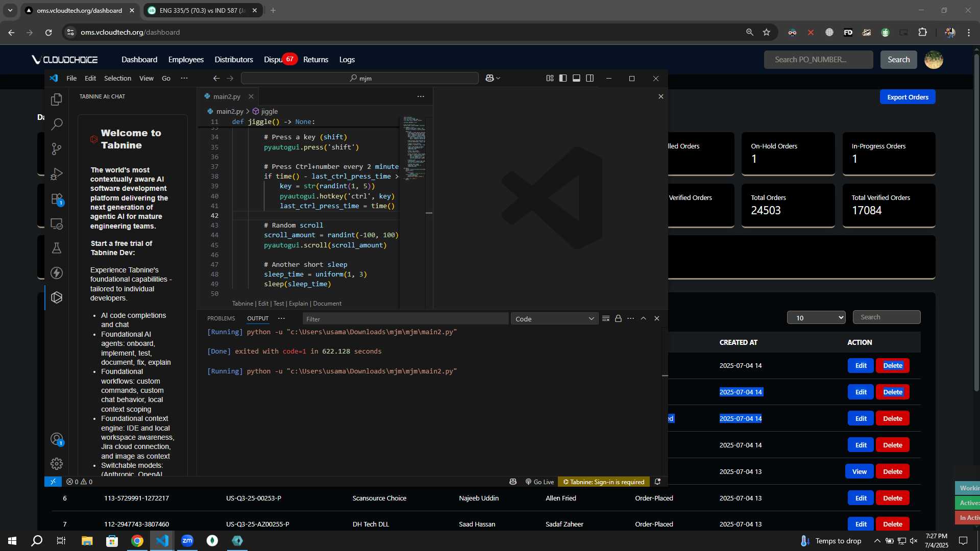Focus the Search PO_NUMBER field
This screenshot has height=551, width=980.
(818, 60)
